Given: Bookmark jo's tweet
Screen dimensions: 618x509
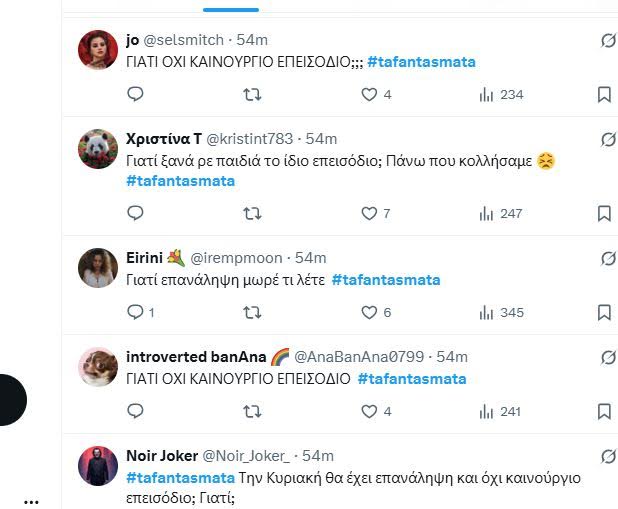Looking at the screenshot, I should point(604,95).
